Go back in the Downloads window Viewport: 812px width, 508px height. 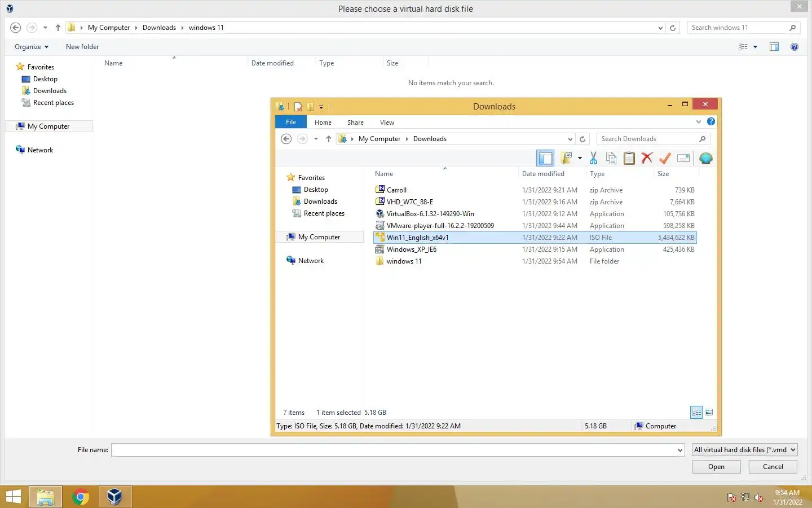(286, 139)
